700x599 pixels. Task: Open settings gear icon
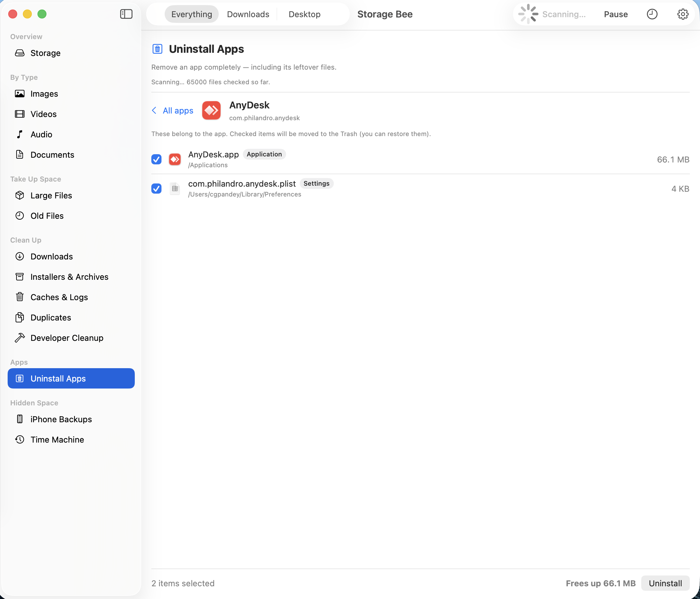tap(683, 14)
